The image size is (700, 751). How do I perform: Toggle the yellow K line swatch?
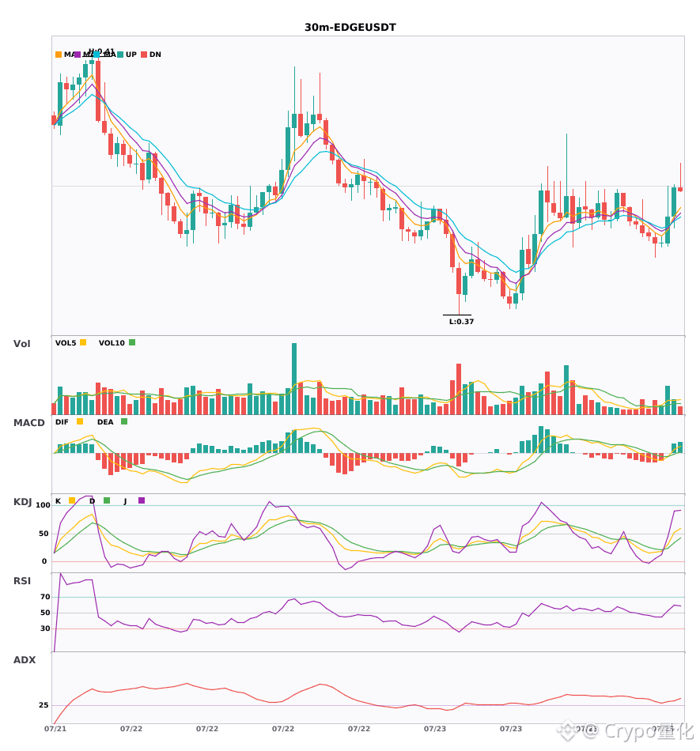coord(72,500)
